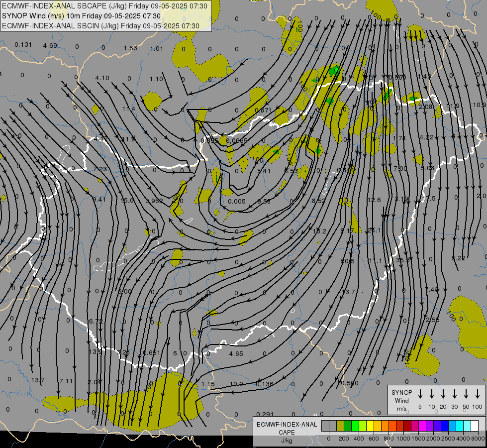487x448 pixels.
Task: Click the pure blue CAPE legend swatch
Action: 445,426
